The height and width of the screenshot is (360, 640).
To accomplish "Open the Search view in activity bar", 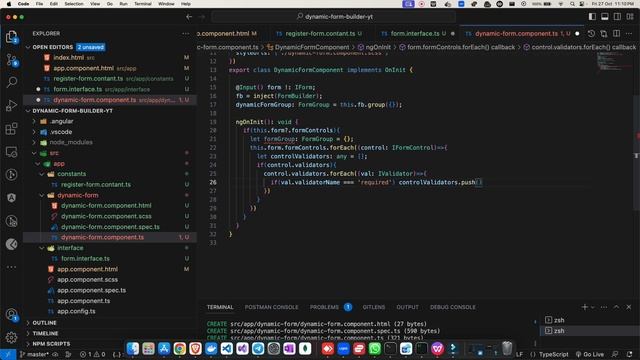I will [x=11, y=82].
